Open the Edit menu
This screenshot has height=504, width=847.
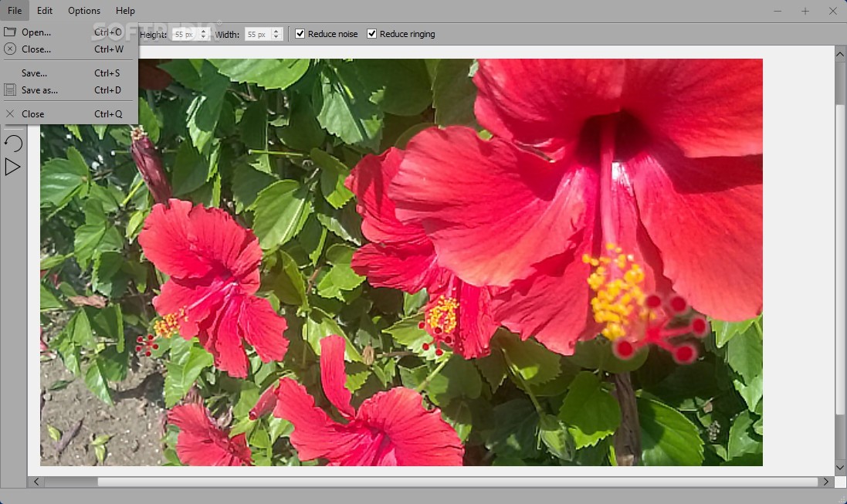pos(44,11)
